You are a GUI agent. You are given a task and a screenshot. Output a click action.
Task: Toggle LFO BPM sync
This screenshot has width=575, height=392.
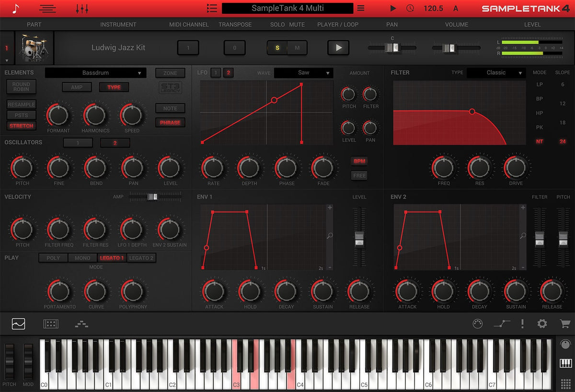tap(359, 161)
